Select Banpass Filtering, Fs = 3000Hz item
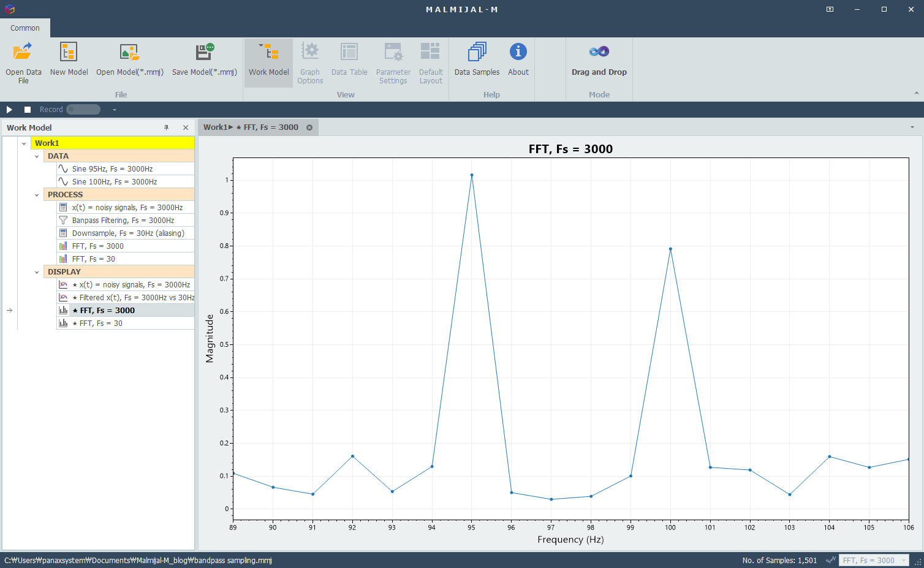 [x=126, y=220]
